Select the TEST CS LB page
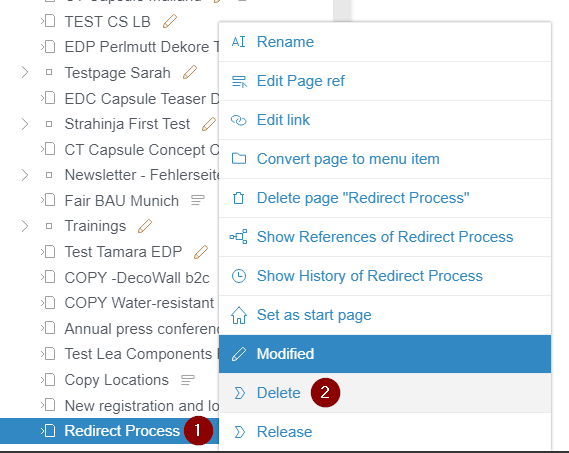569x453 pixels. [x=107, y=22]
